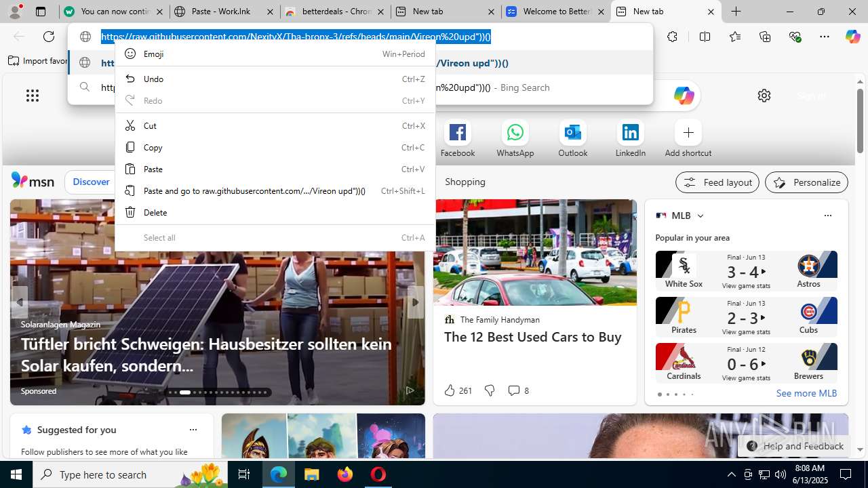The width and height of the screenshot is (868, 488).
Task: Open the apps grid launcher
Action: [33, 96]
